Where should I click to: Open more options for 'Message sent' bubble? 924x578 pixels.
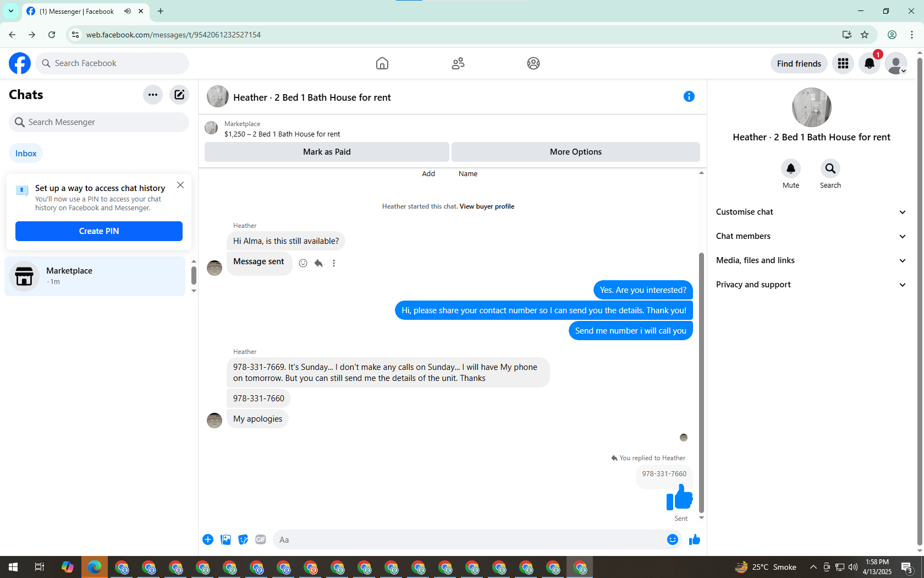[334, 263]
